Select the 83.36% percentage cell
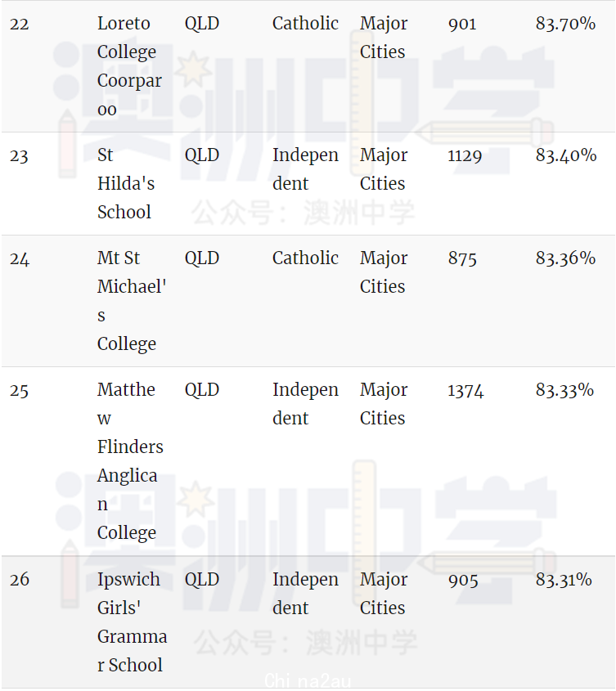616x691 pixels. (x=565, y=258)
